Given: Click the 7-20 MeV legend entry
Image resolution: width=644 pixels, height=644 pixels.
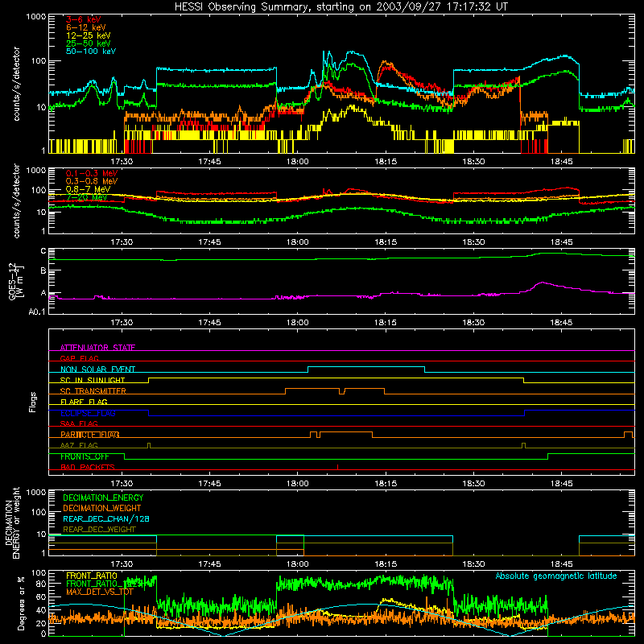Looking at the screenshot, I should click(86, 197).
